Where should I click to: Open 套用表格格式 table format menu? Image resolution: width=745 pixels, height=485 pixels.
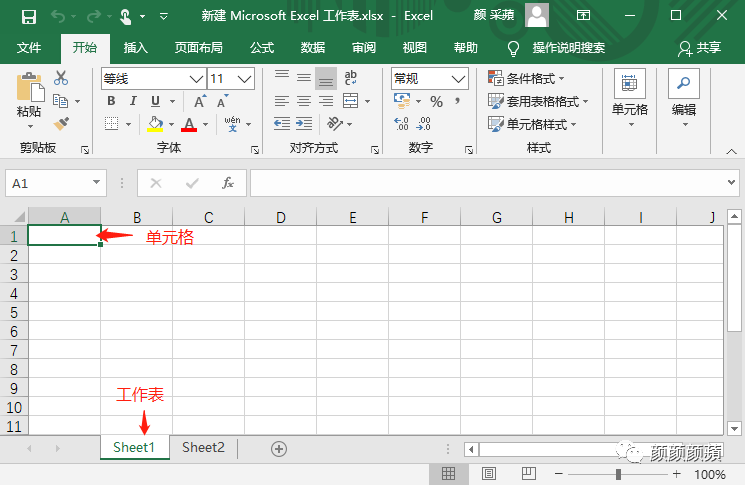(538, 101)
